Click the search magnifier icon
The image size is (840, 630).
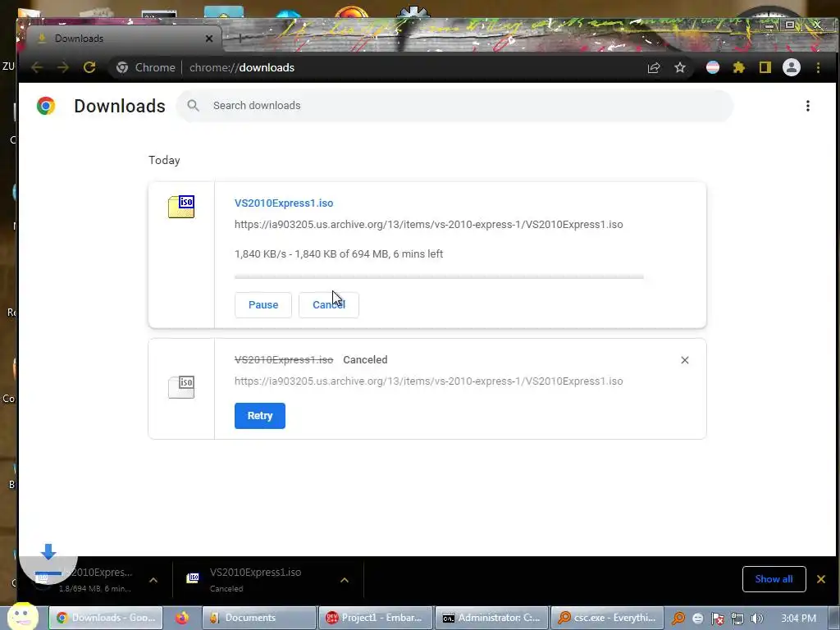tap(194, 106)
